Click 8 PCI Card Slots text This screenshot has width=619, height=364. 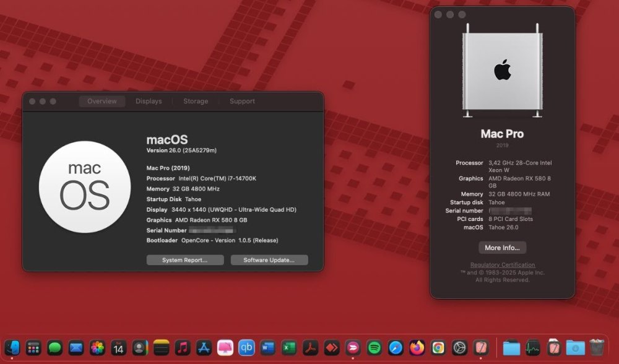click(511, 219)
